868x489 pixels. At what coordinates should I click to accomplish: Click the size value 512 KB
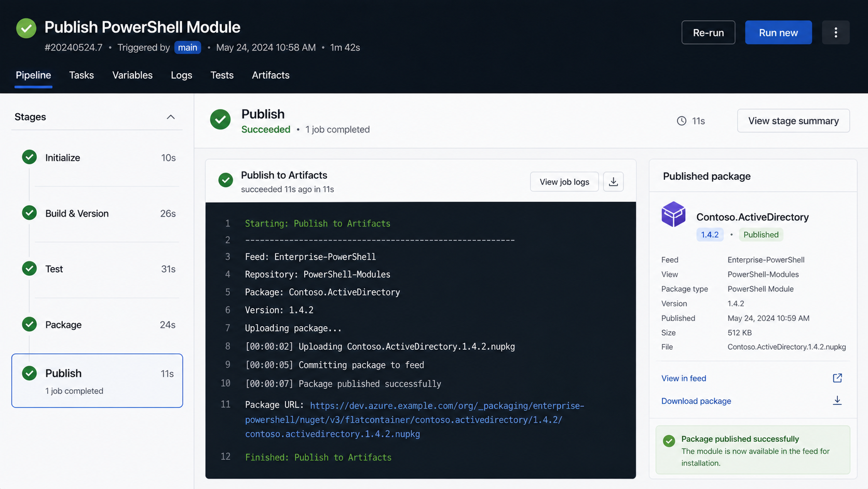[739, 333]
